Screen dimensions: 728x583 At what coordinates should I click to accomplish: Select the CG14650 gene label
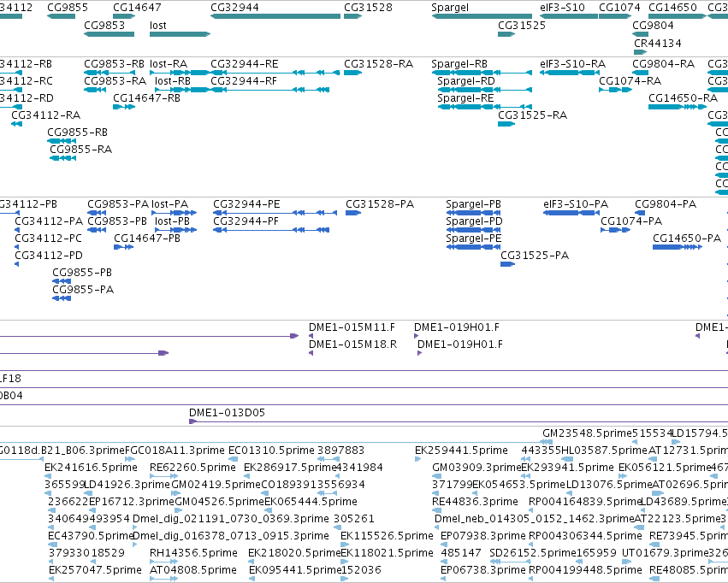(672, 8)
